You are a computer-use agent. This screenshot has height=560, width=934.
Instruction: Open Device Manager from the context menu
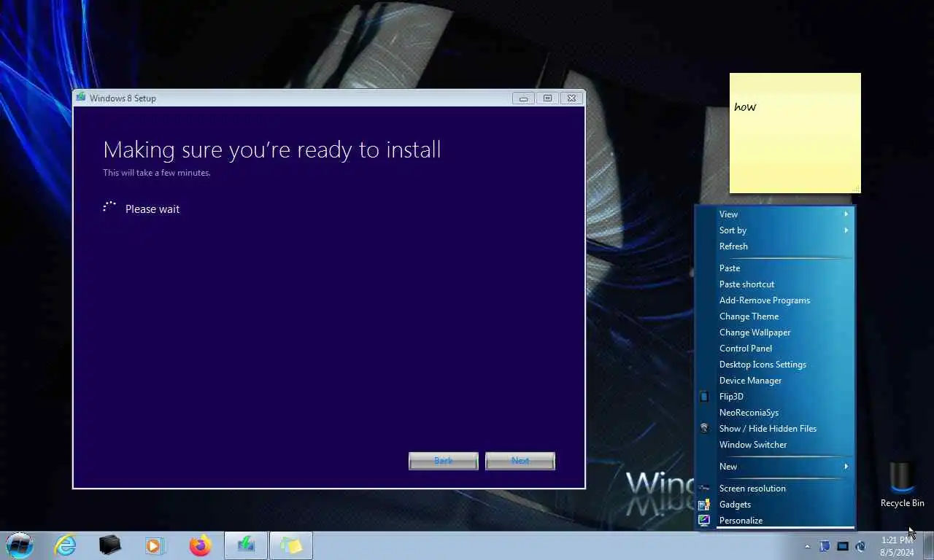pos(774,381)
